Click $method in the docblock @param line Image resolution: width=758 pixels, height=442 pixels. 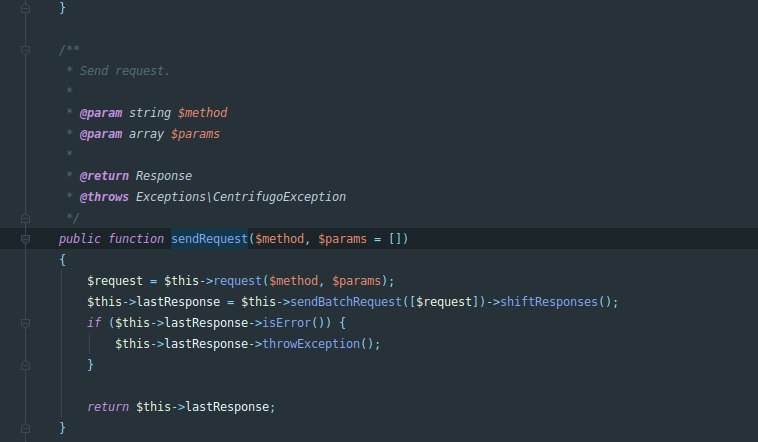coord(203,113)
